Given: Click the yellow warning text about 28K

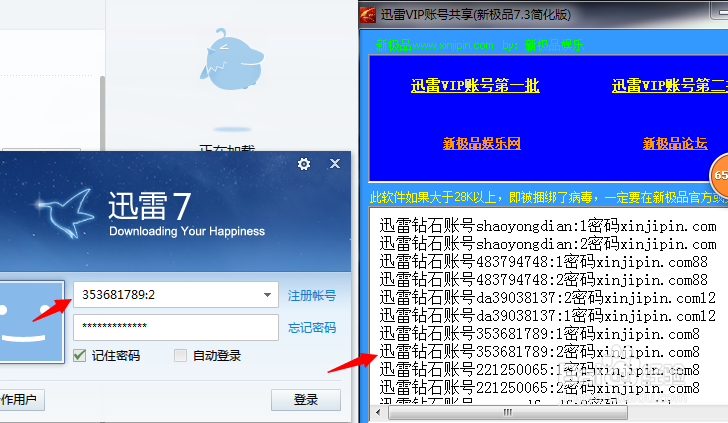Looking at the screenshot, I should point(548,198).
